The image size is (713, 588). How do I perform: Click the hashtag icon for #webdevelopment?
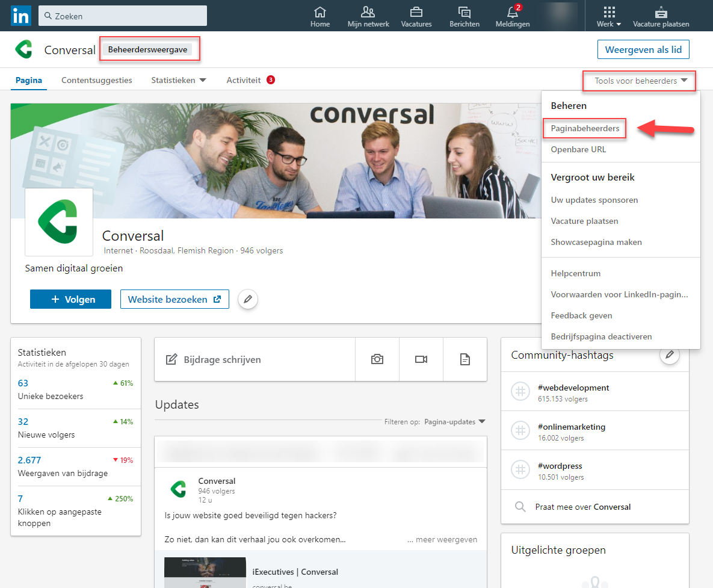click(x=520, y=391)
